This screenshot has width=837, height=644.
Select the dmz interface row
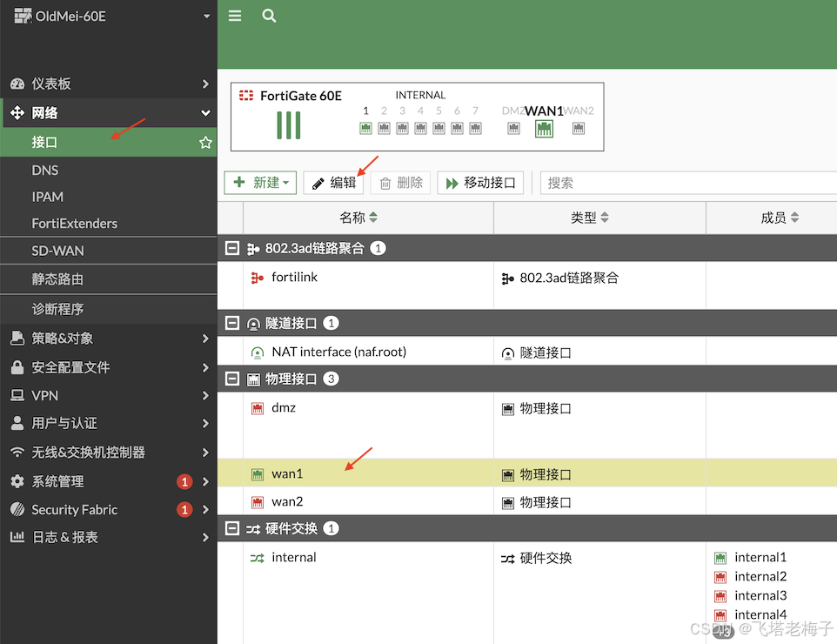click(x=527, y=426)
